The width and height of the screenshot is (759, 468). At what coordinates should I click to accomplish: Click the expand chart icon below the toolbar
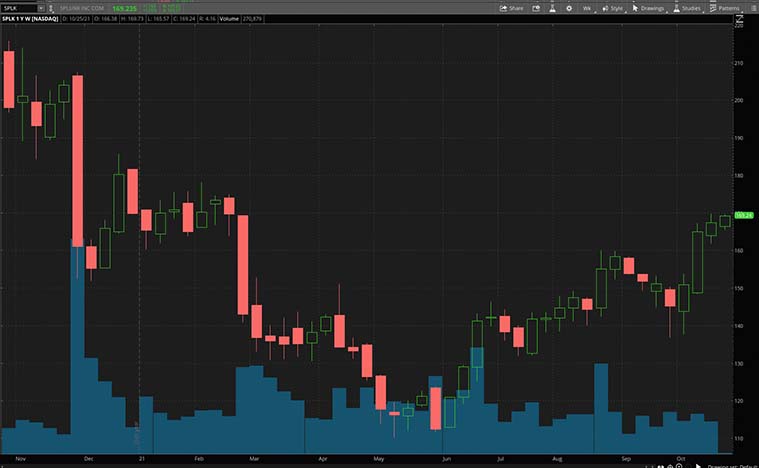(x=739, y=19)
